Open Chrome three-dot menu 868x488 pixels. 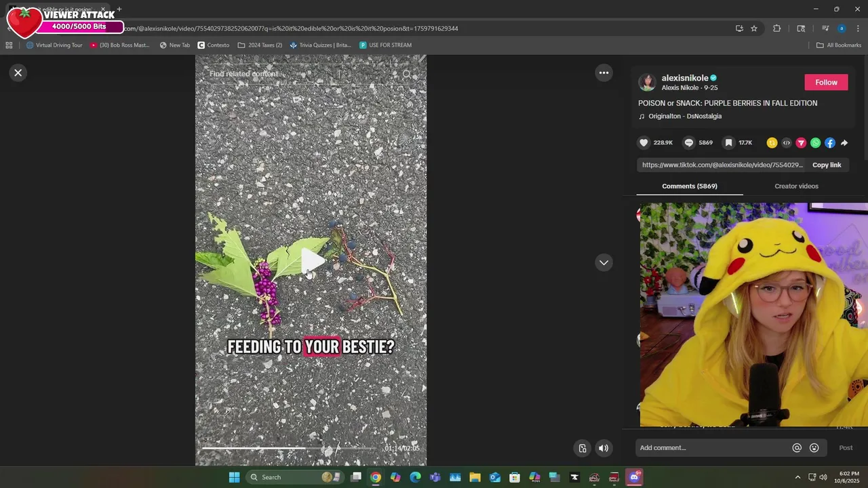tap(858, 28)
